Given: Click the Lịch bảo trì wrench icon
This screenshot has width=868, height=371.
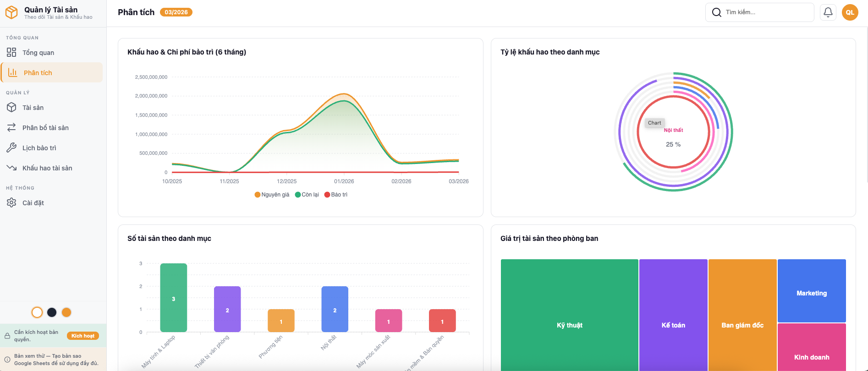Looking at the screenshot, I should tap(11, 148).
